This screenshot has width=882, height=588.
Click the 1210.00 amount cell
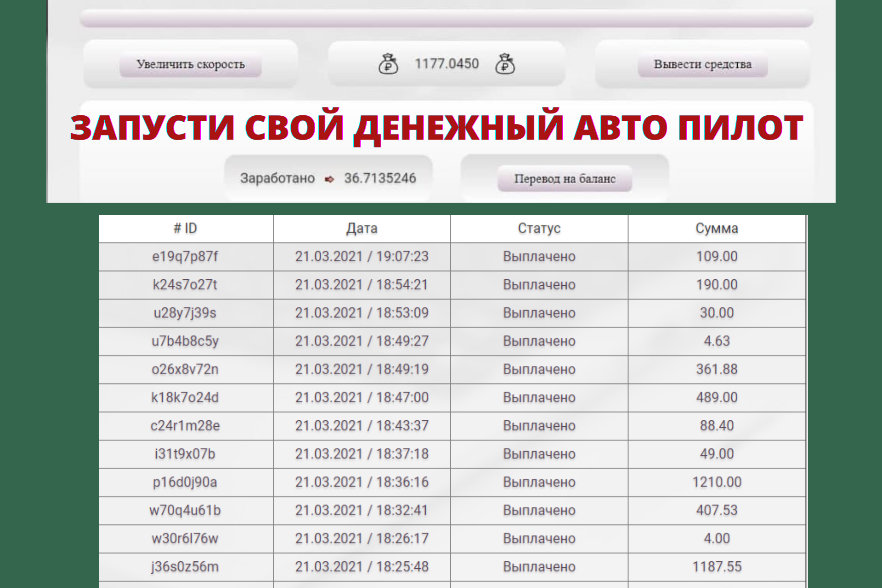point(717,482)
